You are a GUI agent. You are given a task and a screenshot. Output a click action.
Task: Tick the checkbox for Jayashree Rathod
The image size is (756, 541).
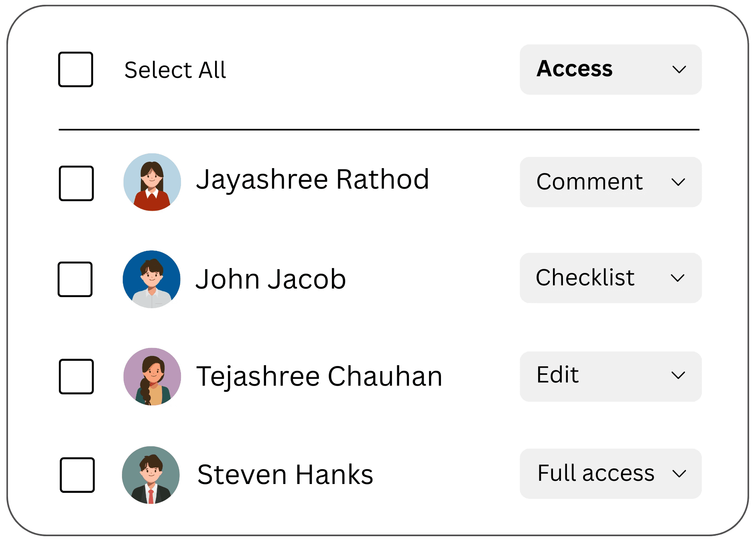click(x=76, y=183)
